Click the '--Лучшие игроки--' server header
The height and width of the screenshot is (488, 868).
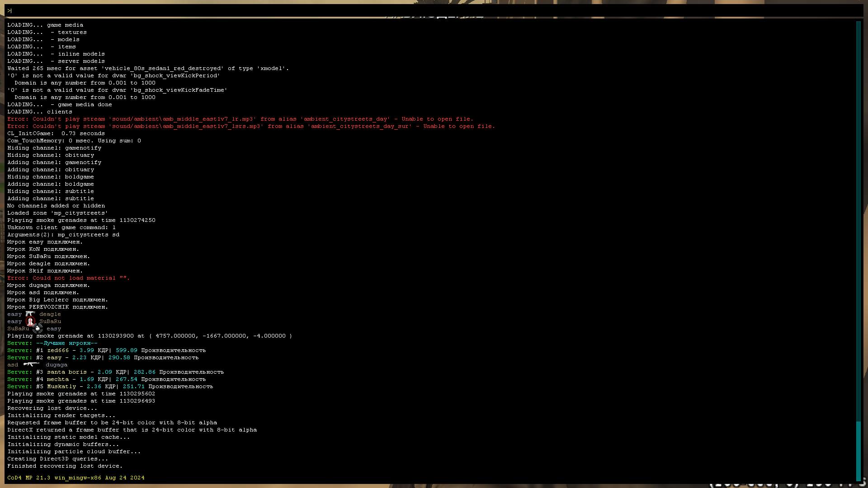click(66, 343)
